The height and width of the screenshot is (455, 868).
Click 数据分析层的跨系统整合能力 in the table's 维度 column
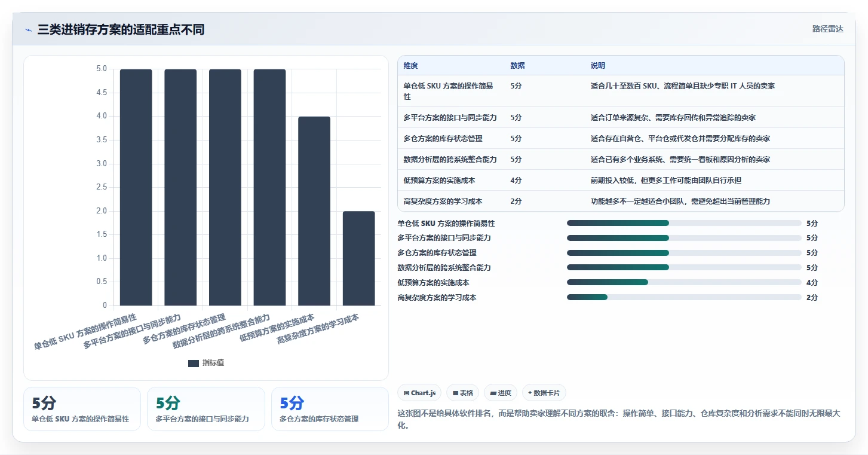pyautogui.click(x=450, y=160)
